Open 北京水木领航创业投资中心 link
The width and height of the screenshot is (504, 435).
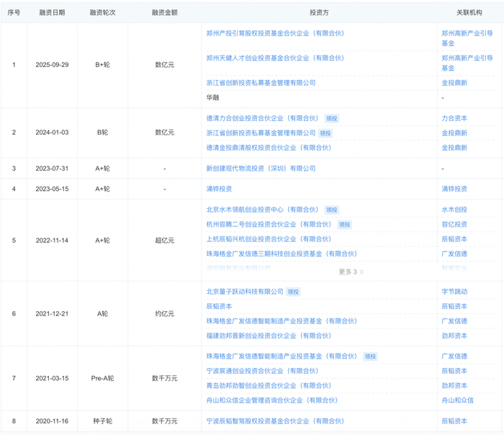pyautogui.click(x=262, y=210)
